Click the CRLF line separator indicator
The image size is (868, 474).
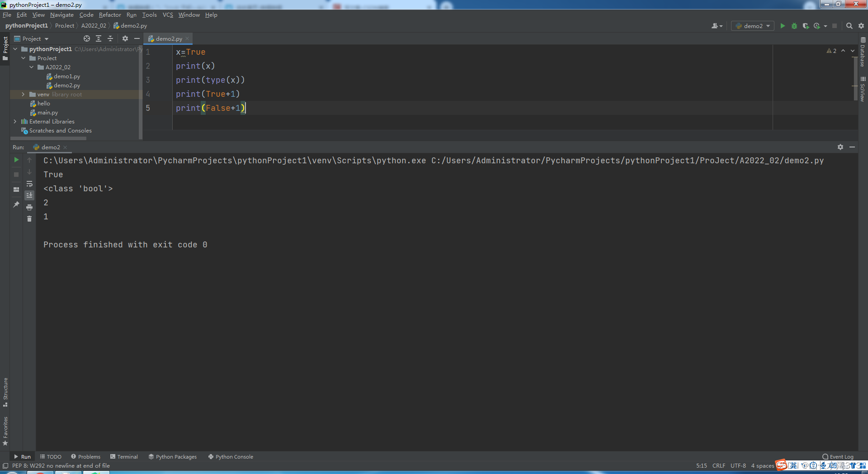click(719, 465)
